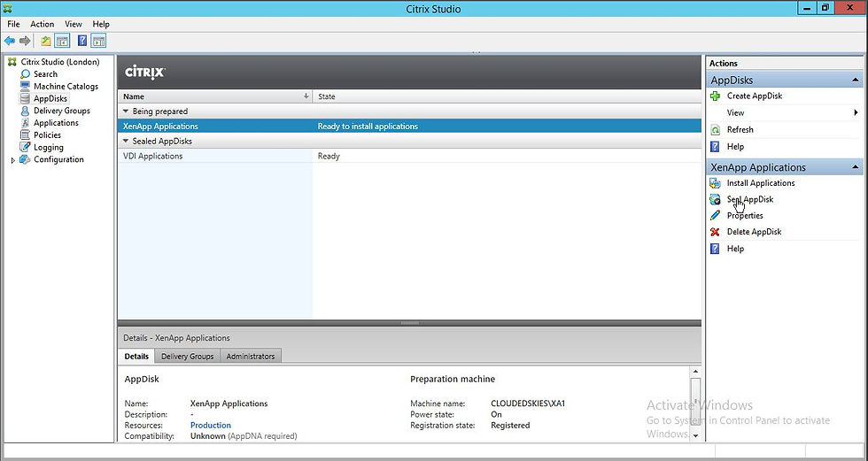
Task: Select the XenApp Applications row
Action: click(x=409, y=126)
